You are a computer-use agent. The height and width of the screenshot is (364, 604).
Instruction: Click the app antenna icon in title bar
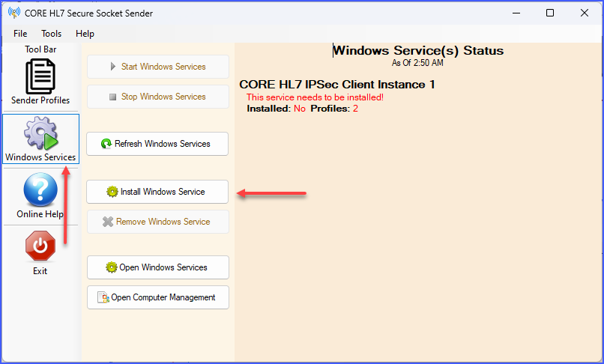pos(14,13)
